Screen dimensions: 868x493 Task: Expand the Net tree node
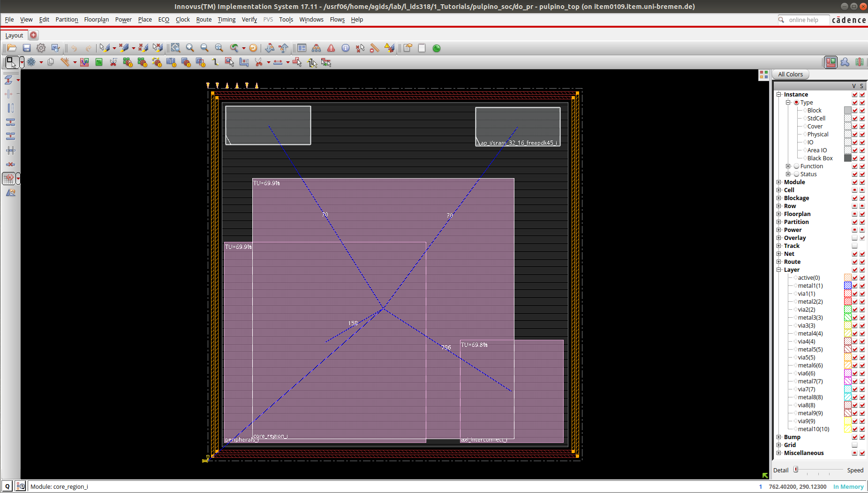(x=779, y=254)
